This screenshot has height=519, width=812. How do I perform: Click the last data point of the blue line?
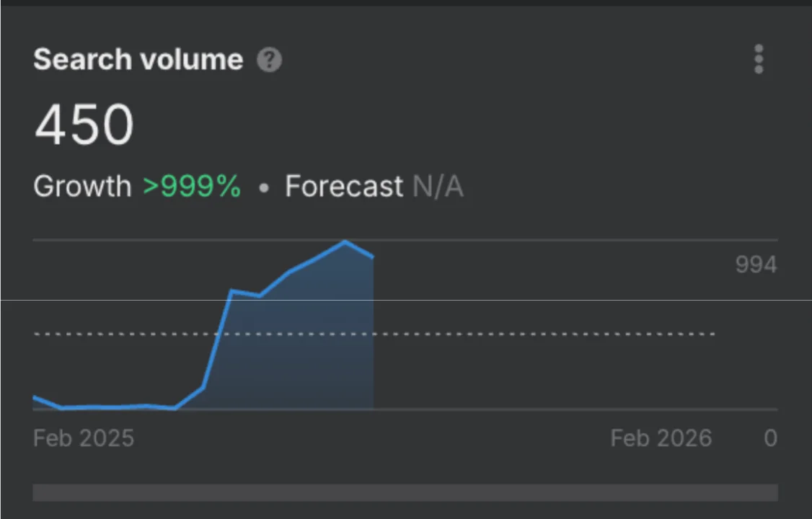click(373, 257)
